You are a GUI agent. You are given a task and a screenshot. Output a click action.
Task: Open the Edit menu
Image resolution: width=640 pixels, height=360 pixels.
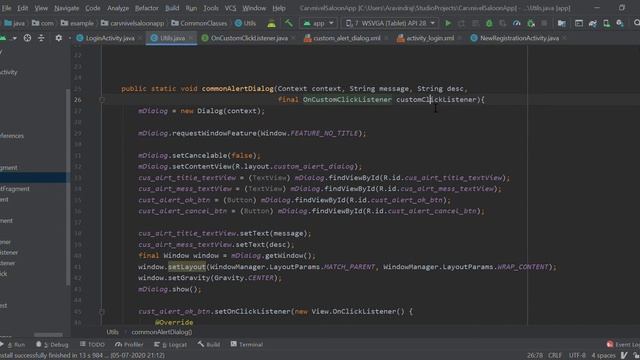tap(22, 8)
